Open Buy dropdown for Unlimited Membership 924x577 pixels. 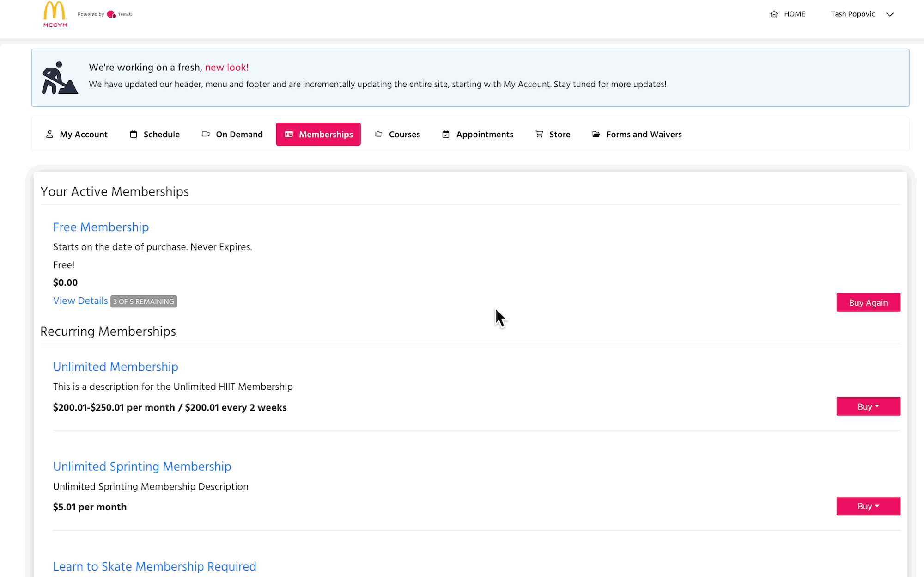pos(868,406)
